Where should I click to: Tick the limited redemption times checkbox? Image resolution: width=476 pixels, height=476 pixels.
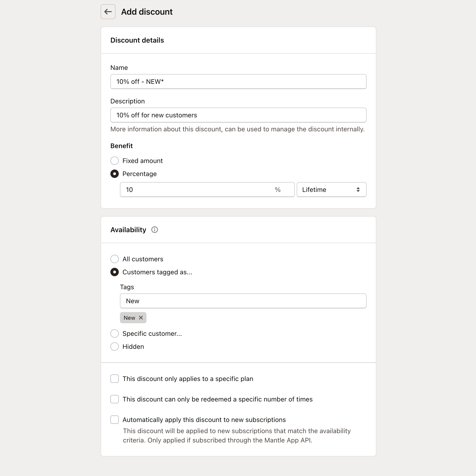115,399
